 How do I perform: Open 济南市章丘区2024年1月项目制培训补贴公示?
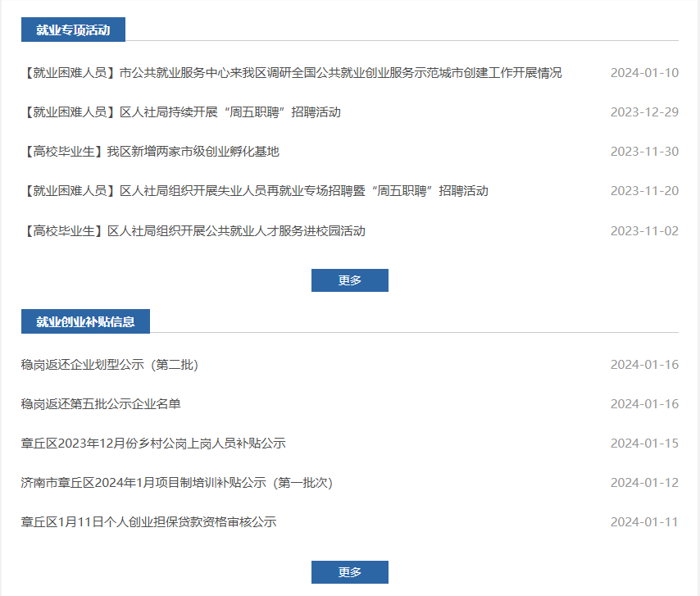coord(177,483)
